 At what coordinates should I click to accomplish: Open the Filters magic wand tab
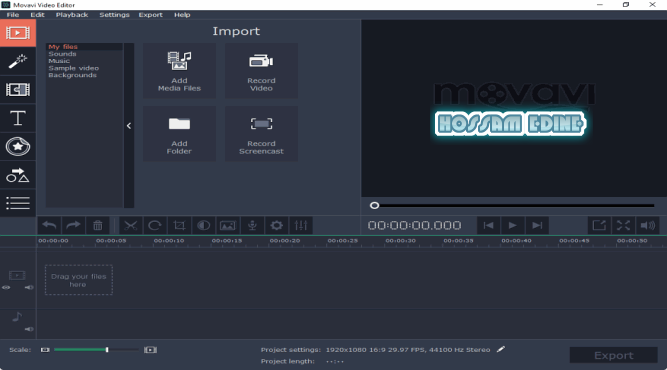pos(18,61)
